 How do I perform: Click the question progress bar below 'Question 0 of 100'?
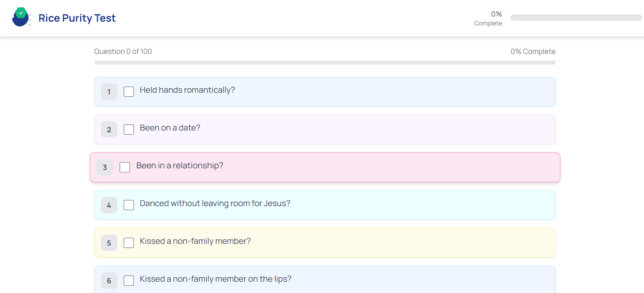pyautogui.click(x=325, y=63)
